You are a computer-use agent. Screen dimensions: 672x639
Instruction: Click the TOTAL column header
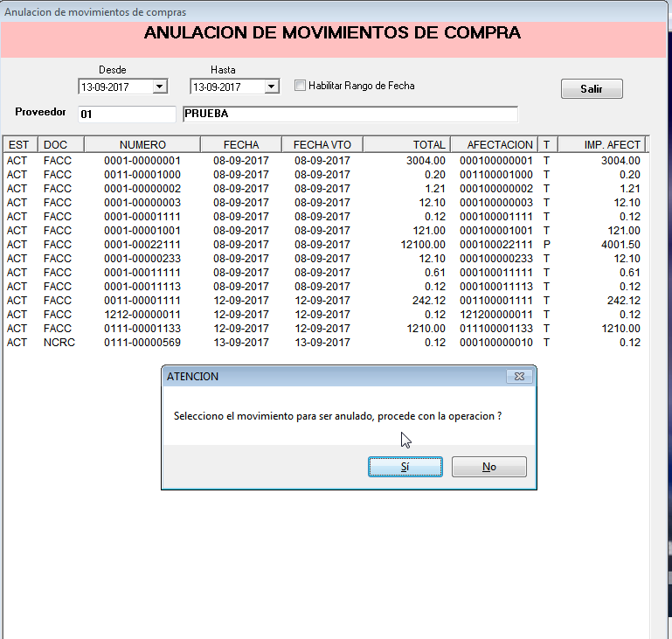[406, 145]
